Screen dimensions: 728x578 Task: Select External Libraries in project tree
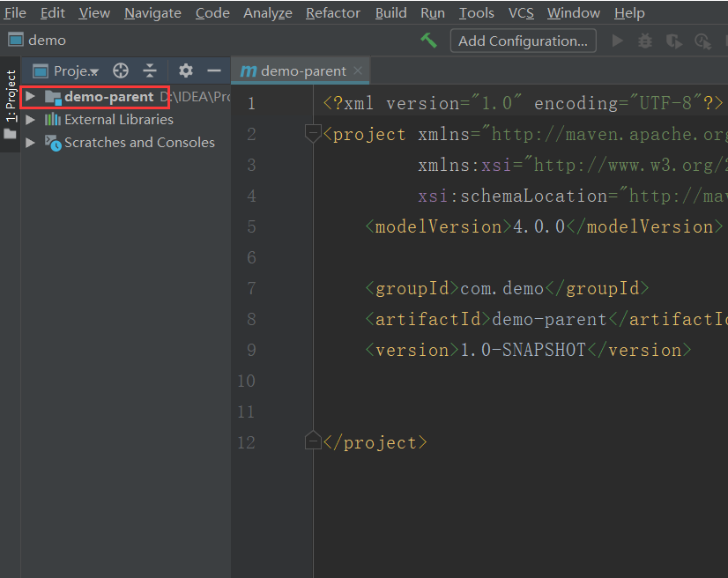(119, 120)
